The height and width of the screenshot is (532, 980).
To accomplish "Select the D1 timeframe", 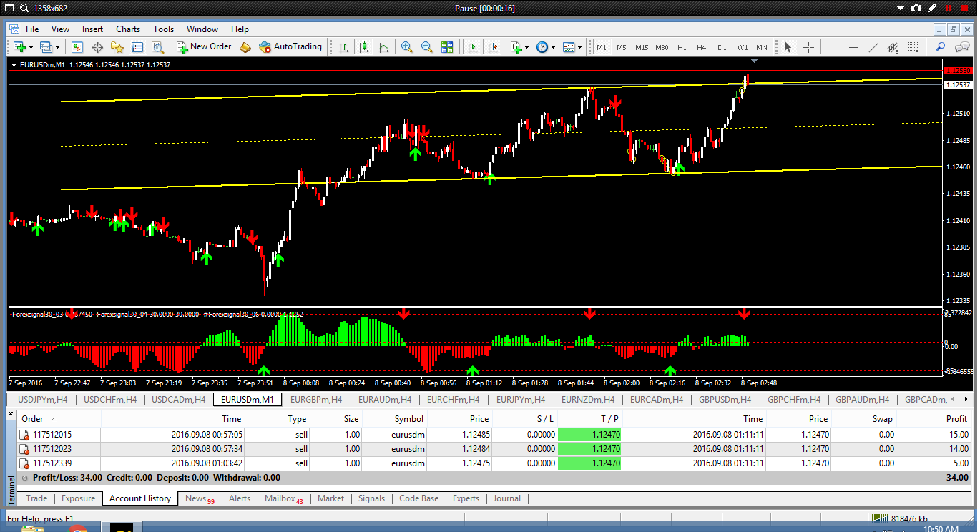I will [x=722, y=47].
